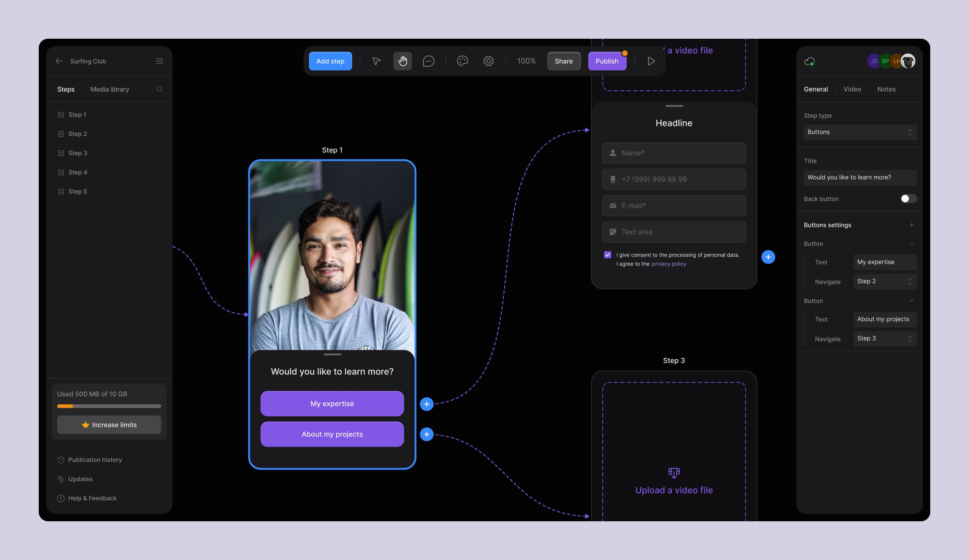969x560 pixels.
Task: Search steps with magnifier icon
Action: tap(159, 89)
